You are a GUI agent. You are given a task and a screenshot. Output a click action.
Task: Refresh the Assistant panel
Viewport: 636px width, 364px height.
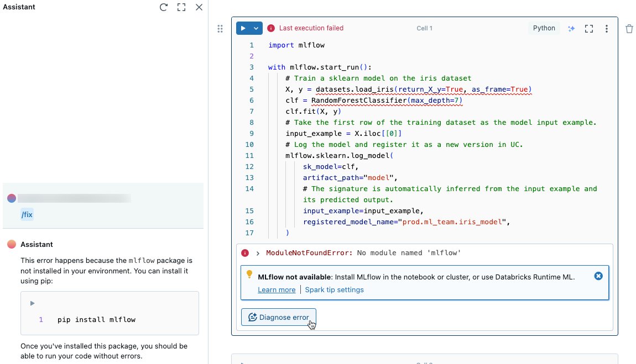click(163, 7)
